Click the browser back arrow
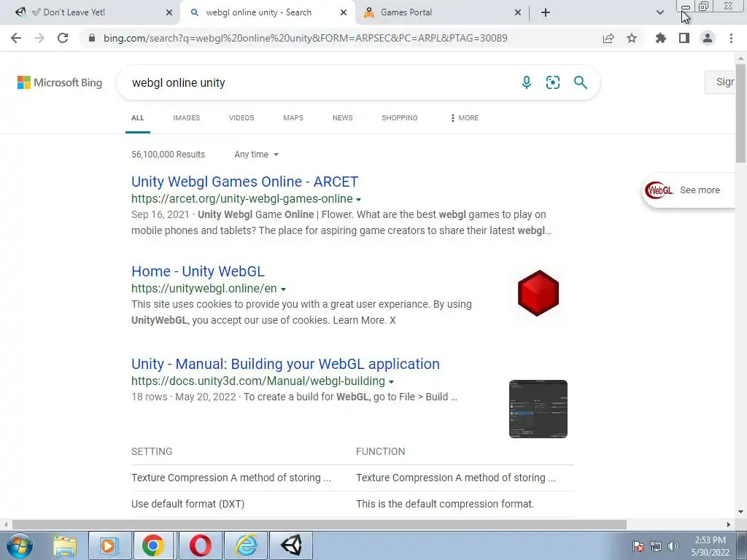Screen dimensions: 747x560 (16, 38)
